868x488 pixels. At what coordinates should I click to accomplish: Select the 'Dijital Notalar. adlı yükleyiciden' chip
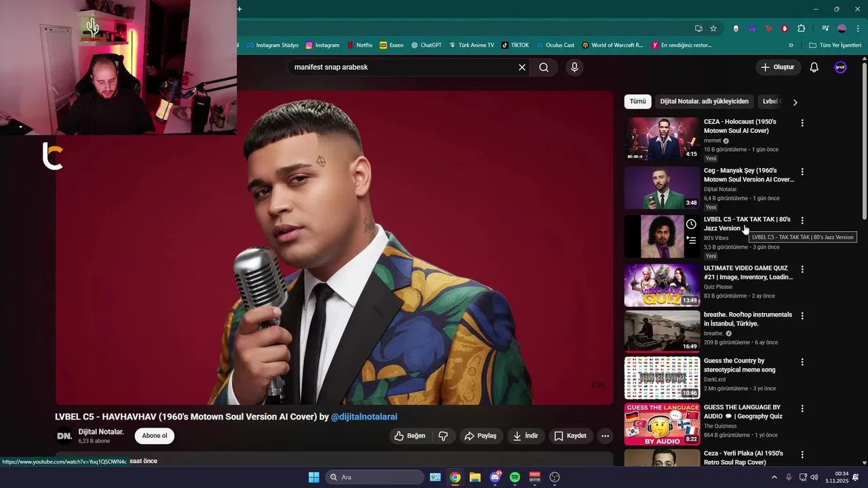coord(704,102)
